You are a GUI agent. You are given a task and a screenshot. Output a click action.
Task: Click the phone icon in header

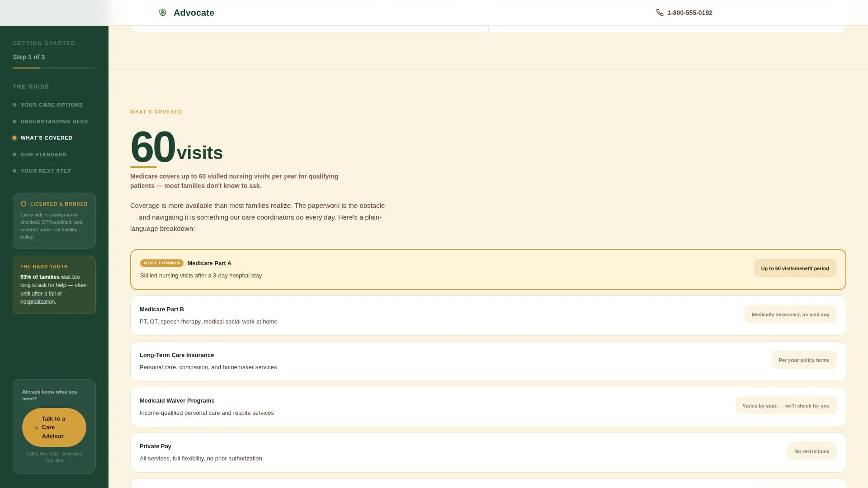(660, 13)
